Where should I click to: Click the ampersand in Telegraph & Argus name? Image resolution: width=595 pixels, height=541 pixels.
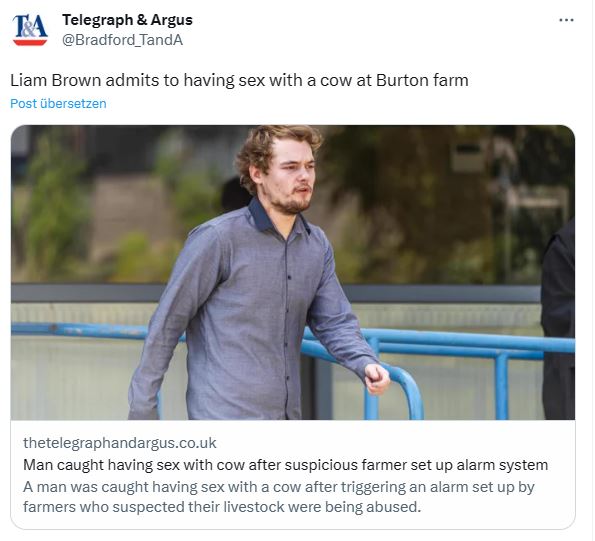point(142,20)
